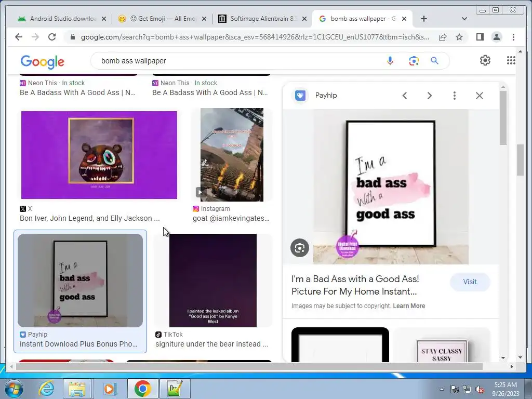Open the Chrome side panel
532x399 pixels.
(480, 37)
